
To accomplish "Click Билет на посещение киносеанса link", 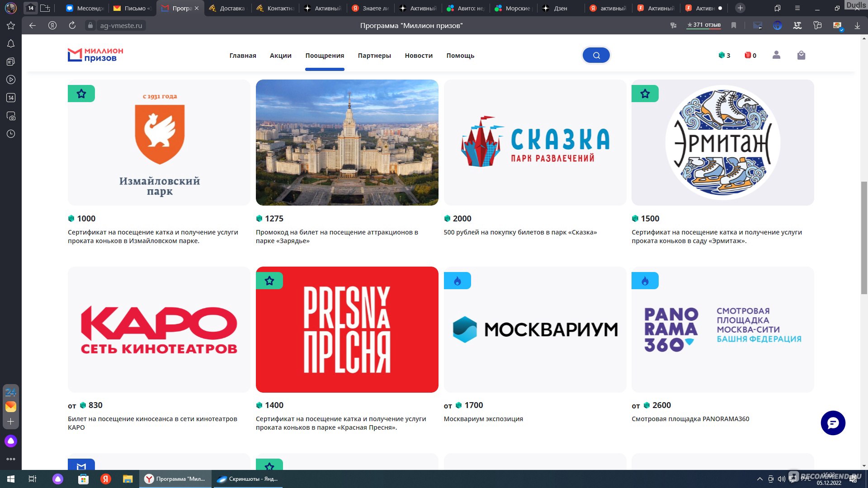I will click(152, 423).
